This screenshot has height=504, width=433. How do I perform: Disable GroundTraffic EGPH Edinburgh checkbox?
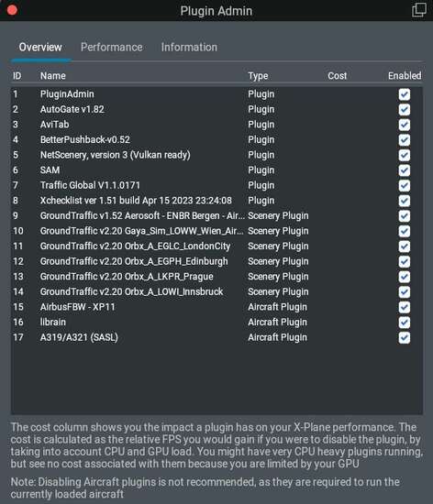(405, 262)
